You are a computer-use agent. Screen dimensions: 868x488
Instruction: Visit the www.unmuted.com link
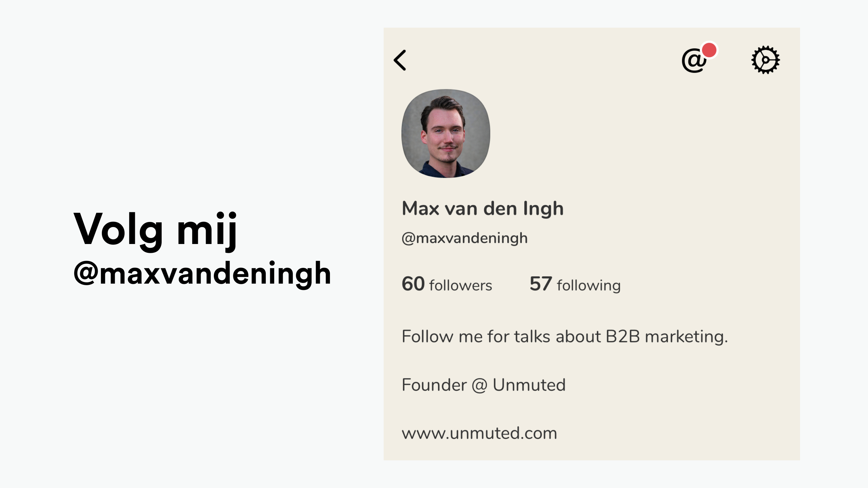479,433
